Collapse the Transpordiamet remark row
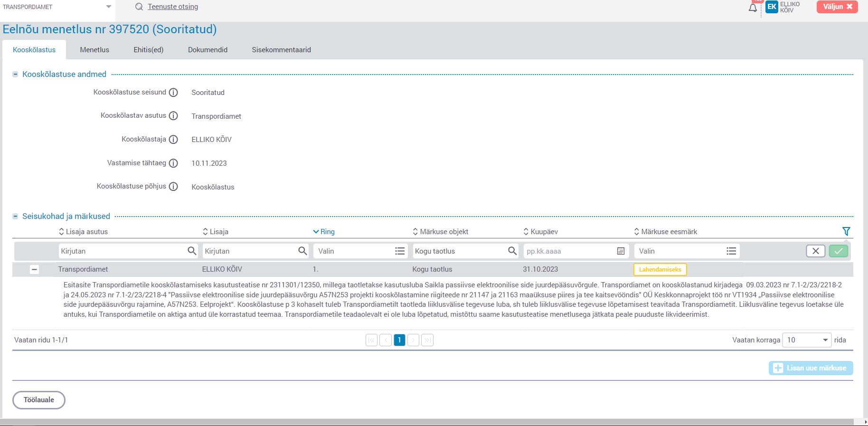Screen dimensions: 868x426 [34, 269]
